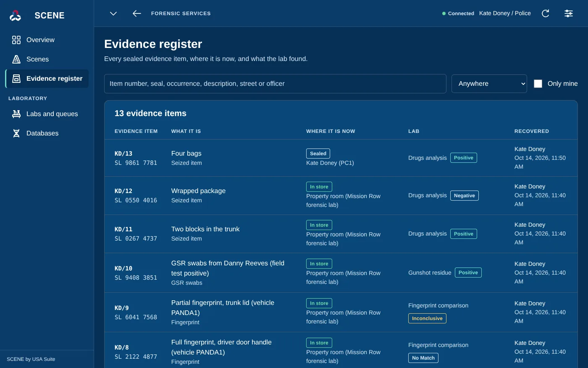
Task: Click the 13 evidence items heading
Action: (150, 113)
